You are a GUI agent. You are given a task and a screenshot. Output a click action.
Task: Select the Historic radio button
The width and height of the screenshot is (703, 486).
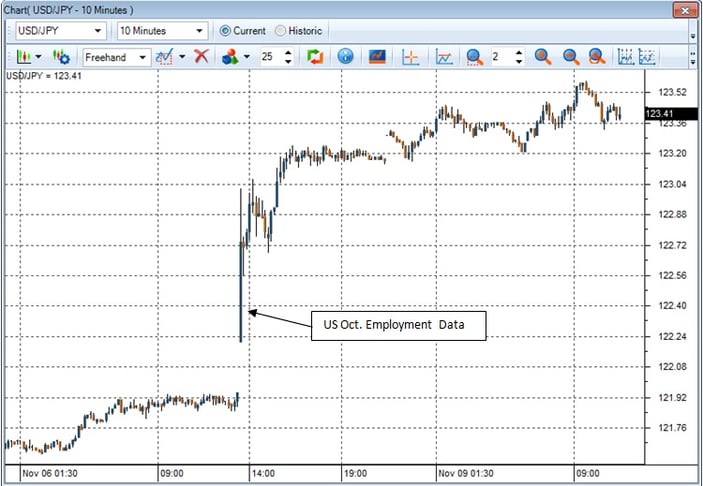point(280,31)
